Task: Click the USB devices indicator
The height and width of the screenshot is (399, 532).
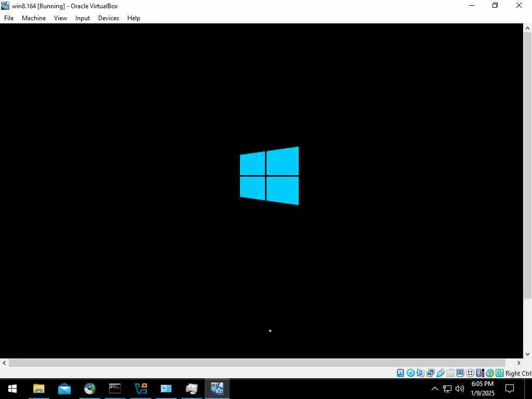Action: pyautogui.click(x=441, y=373)
